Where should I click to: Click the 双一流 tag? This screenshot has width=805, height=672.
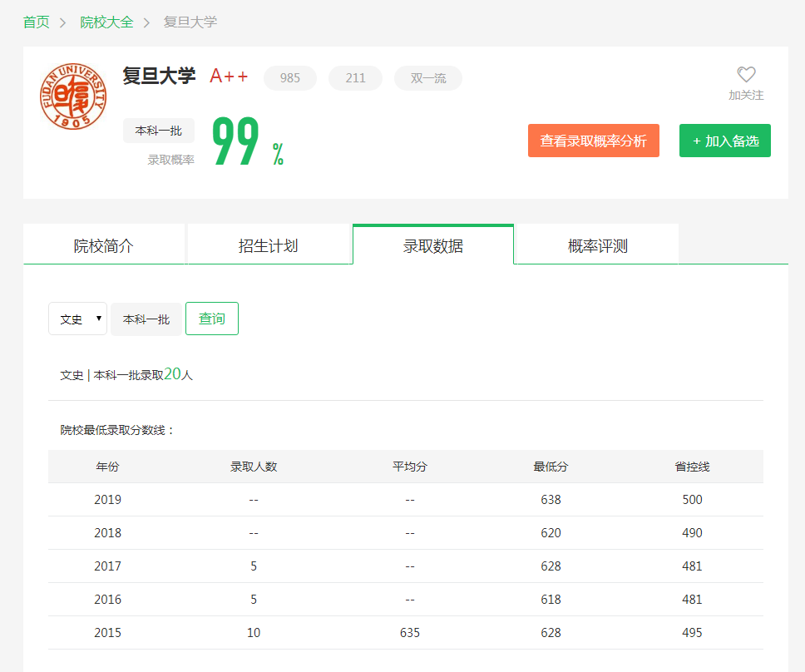(428, 78)
